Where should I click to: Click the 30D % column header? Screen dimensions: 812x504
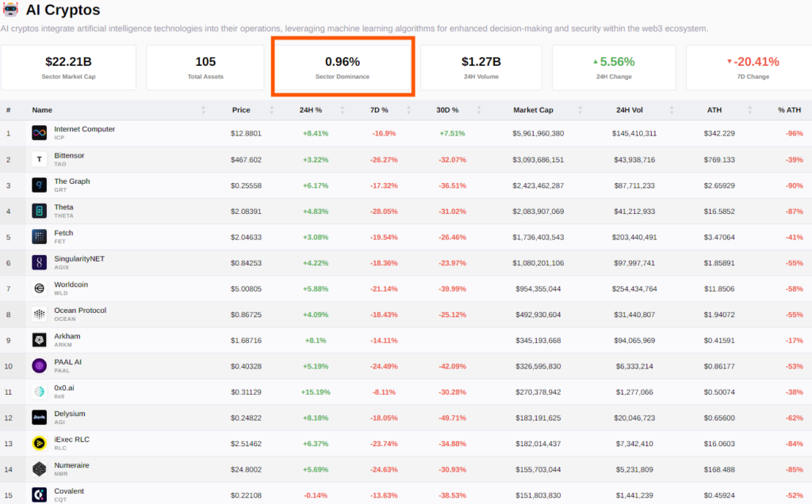447,110
